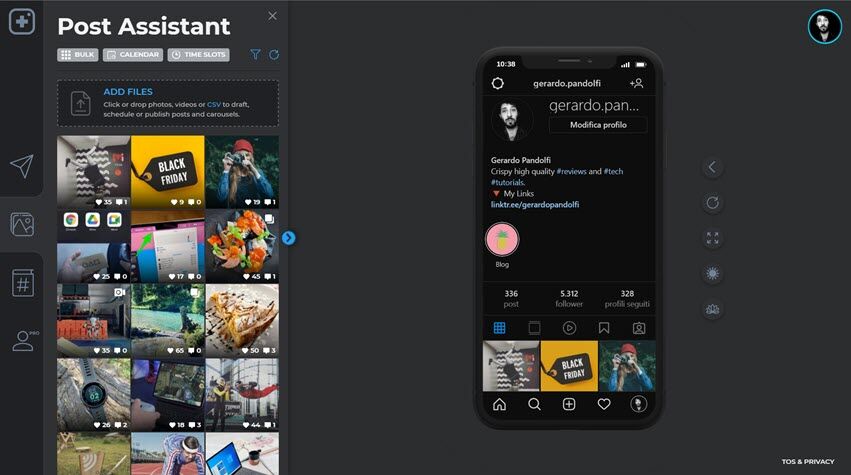
Task: Open the plus logo icon in the sidebar
Action: [22, 22]
